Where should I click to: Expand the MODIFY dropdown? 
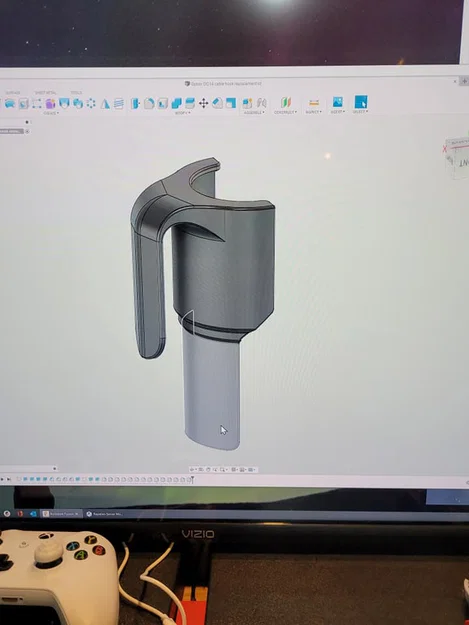[x=182, y=113]
